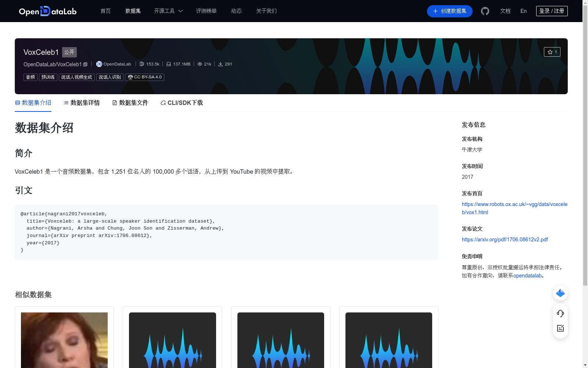Click the 相似数据集 heading

[33, 295]
